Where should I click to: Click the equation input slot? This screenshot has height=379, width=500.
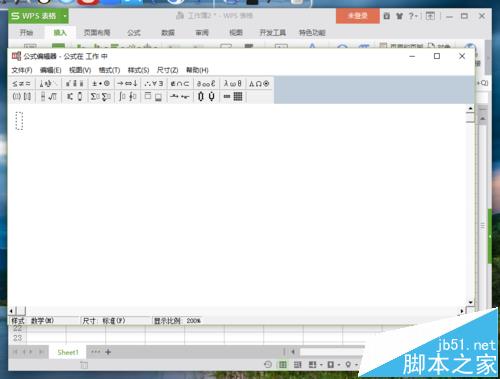pyautogui.click(x=19, y=121)
